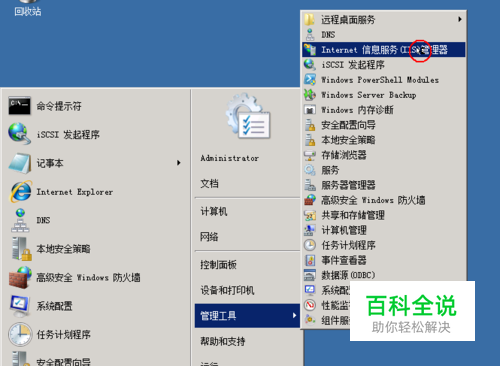
Task: Click the 组件服务 icon in submenu
Action: click(x=310, y=320)
